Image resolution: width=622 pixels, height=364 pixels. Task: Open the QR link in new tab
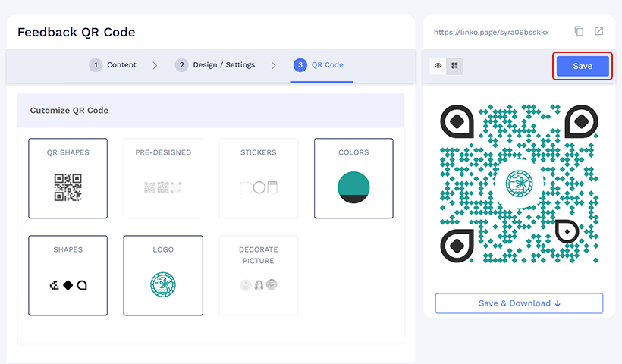click(598, 32)
